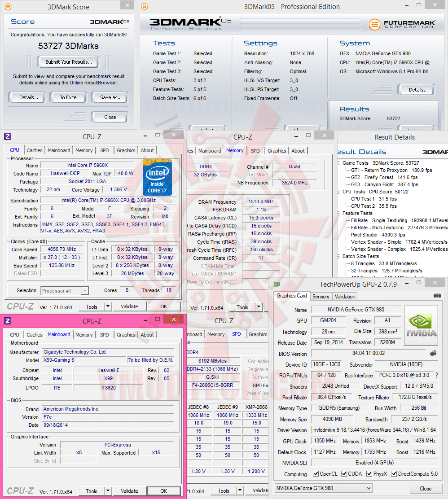Select the Validation tab in GPU-Z
Image resolution: width=448 pixels, height=499 pixels.
pyautogui.click(x=345, y=296)
